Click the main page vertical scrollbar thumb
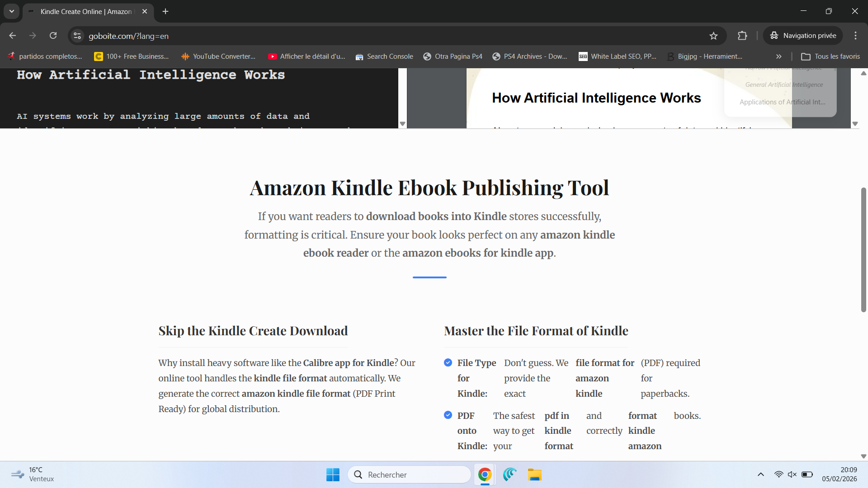 click(x=863, y=249)
